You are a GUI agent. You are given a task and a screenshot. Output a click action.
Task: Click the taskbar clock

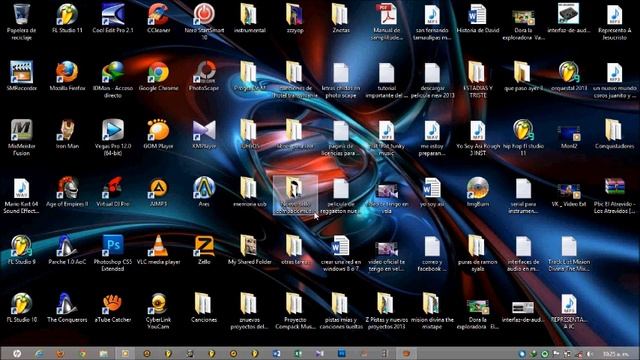[x=616, y=353]
